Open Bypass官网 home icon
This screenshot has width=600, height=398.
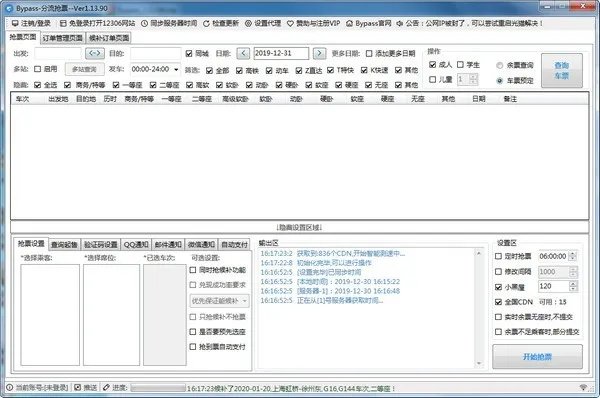[x=349, y=23]
